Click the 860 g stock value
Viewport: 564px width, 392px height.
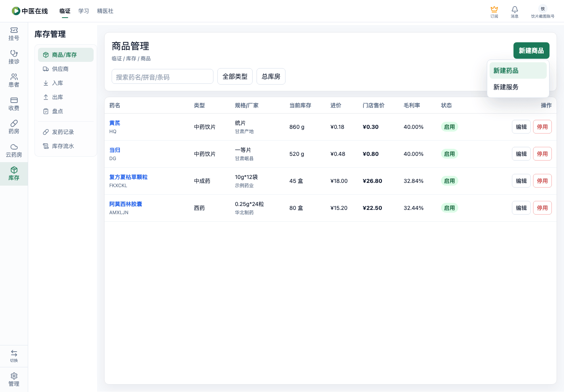click(297, 127)
